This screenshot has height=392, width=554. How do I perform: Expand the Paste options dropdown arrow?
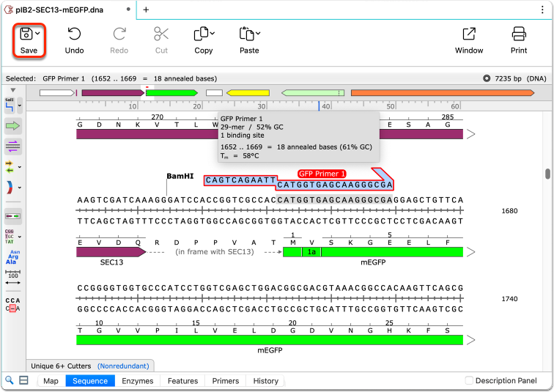click(258, 34)
